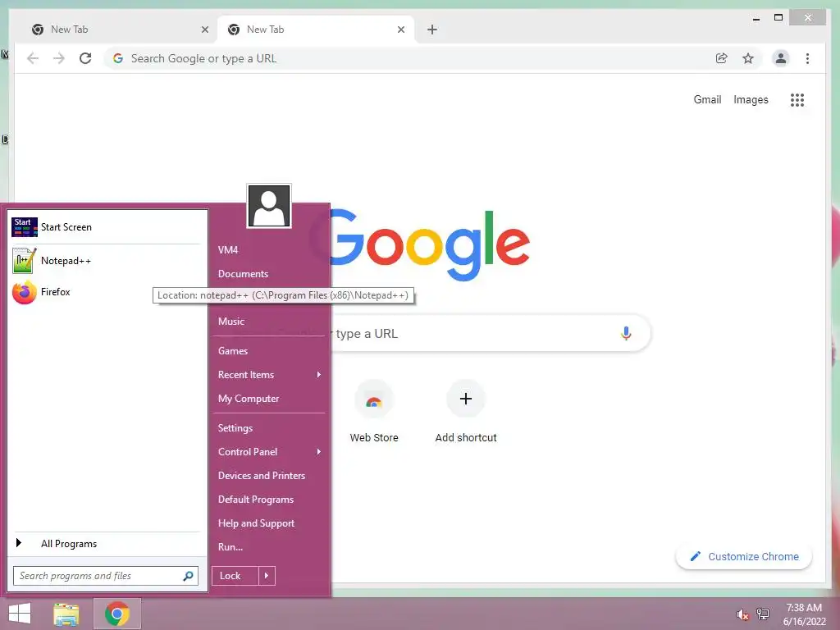Open a new Chrome tab
840x630 pixels.
point(432,30)
